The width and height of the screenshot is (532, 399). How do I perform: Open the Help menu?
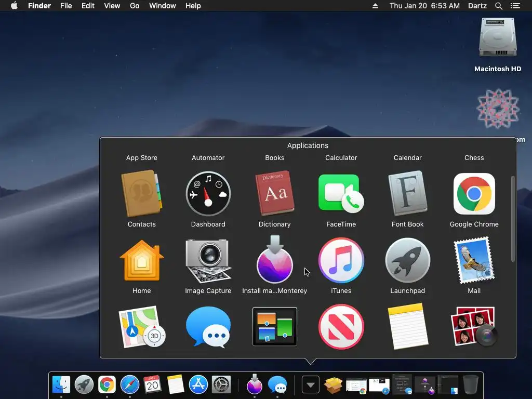click(x=193, y=6)
